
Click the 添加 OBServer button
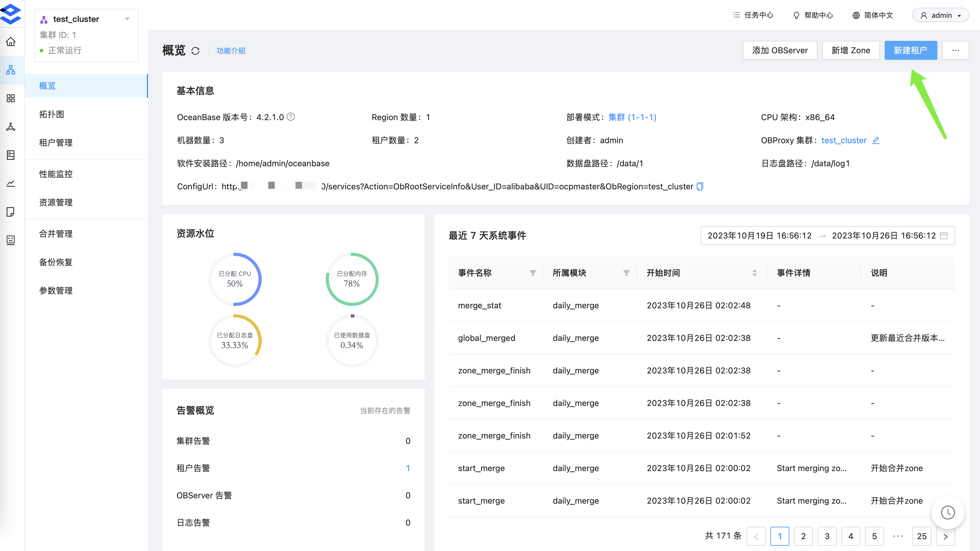click(780, 50)
